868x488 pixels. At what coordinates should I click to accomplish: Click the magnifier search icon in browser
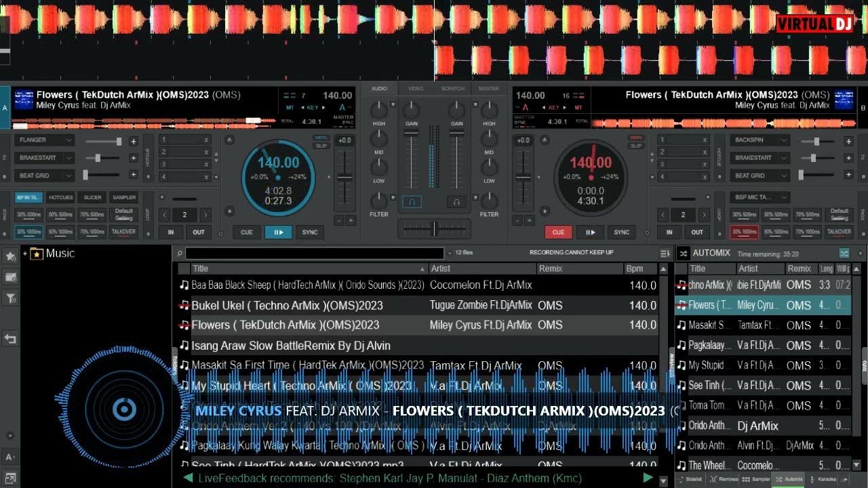click(x=178, y=253)
